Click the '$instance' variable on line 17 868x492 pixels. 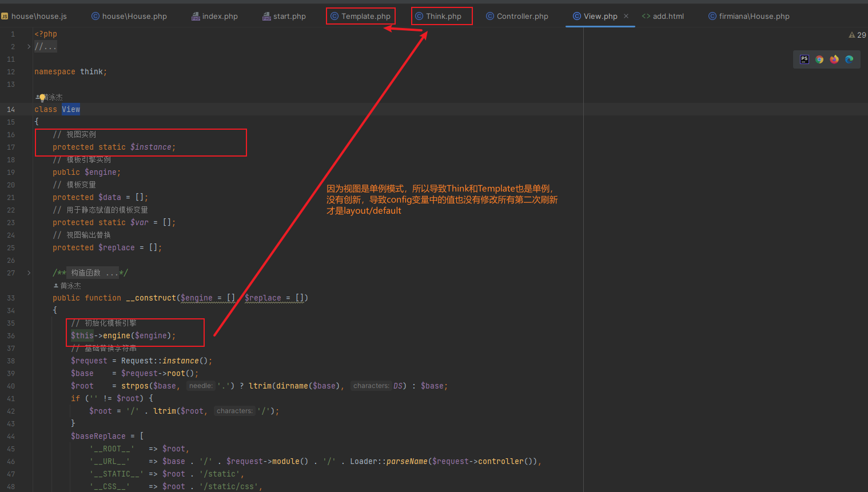(x=151, y=147)
